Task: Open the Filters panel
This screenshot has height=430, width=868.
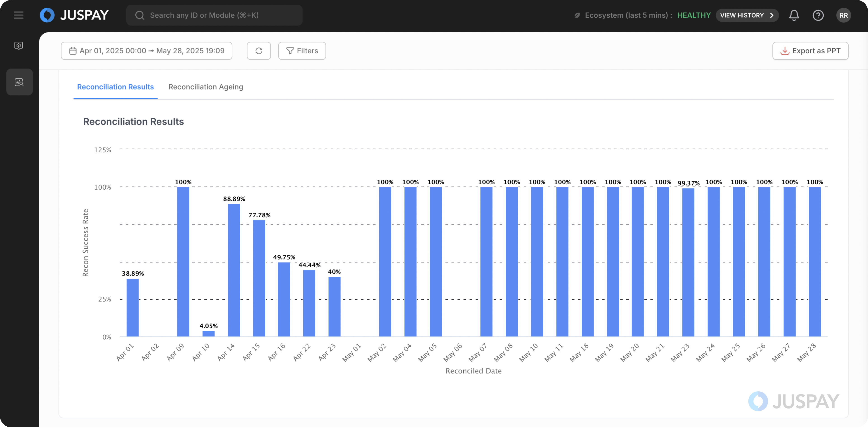Action: (302, 51)
